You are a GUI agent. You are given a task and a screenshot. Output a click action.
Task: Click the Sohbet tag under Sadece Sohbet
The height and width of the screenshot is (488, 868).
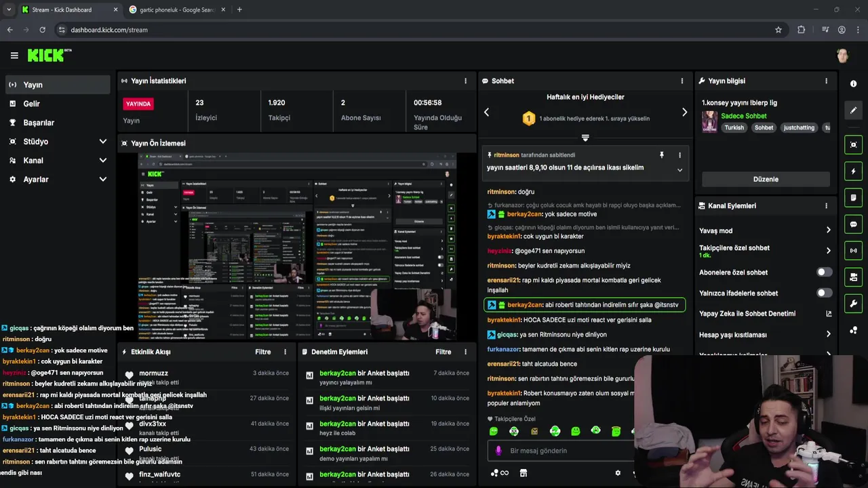[764, 127]
